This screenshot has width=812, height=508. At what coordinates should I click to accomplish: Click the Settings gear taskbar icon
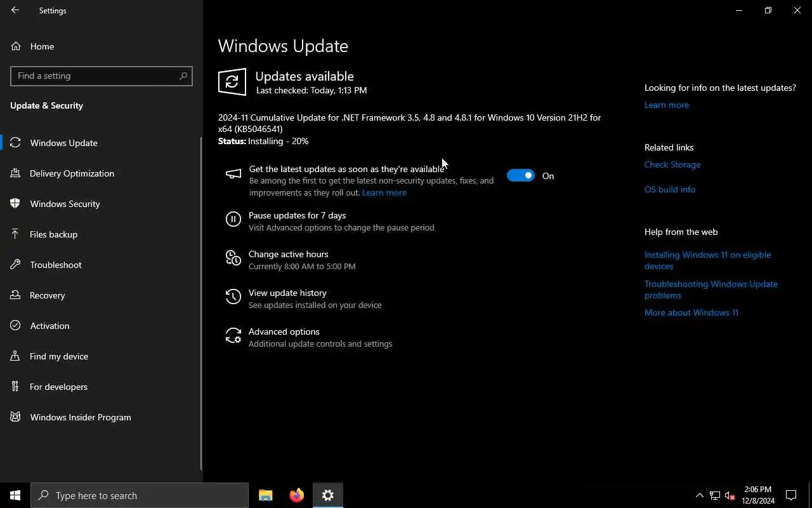[327, 495]
